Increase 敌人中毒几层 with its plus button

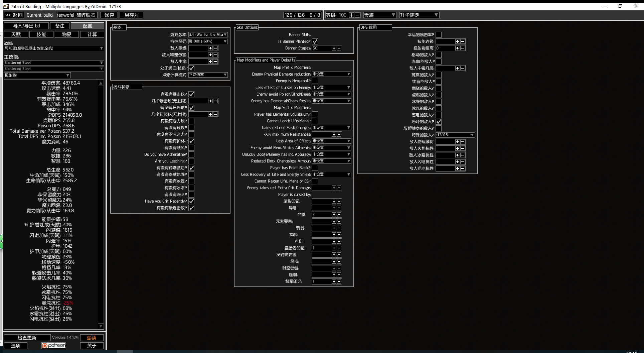[457, 68]
